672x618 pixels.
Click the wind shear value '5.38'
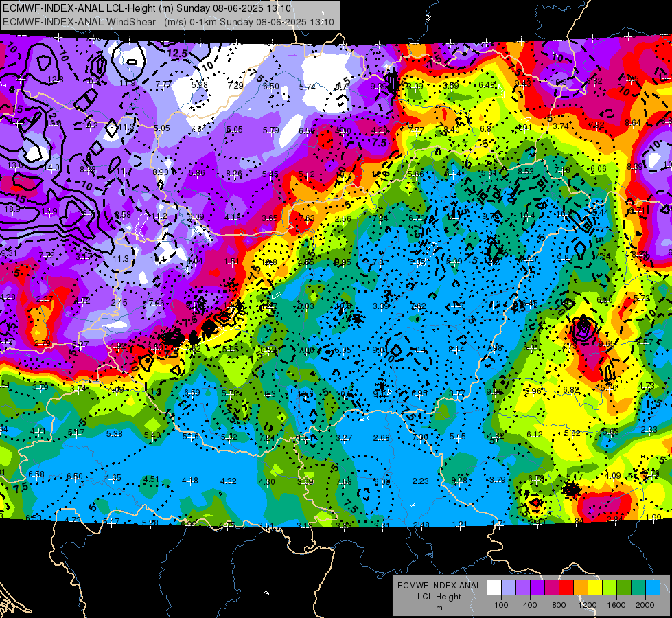(115, 434)
